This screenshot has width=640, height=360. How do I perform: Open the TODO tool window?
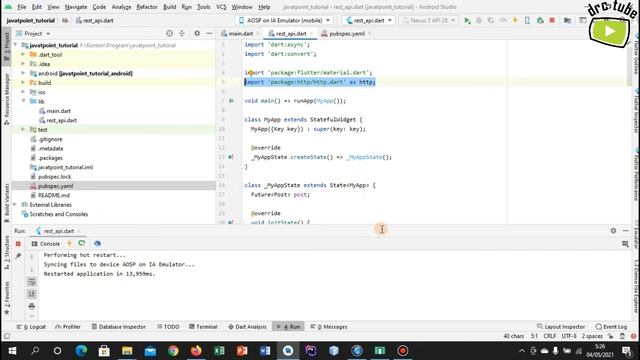click(x=168, y=327)
